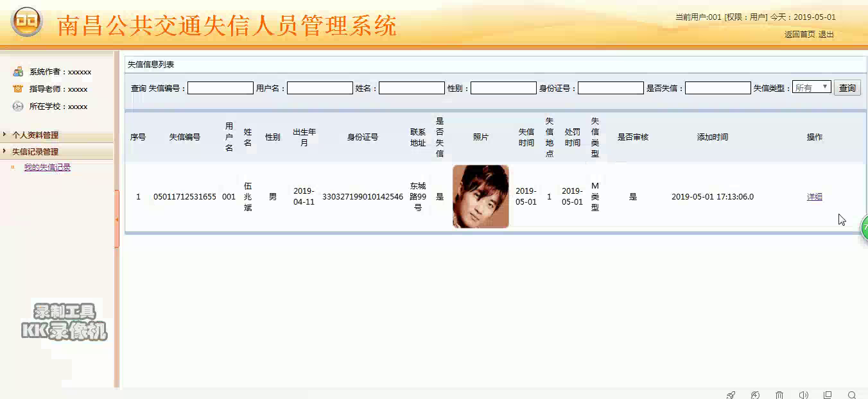Click the 退出 logout link
This screenshot has width=868, height=399.
coord(826,35)
